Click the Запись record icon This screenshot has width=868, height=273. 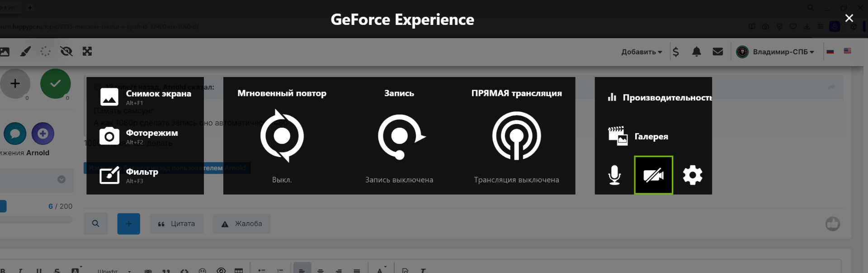tap(400, 136)
